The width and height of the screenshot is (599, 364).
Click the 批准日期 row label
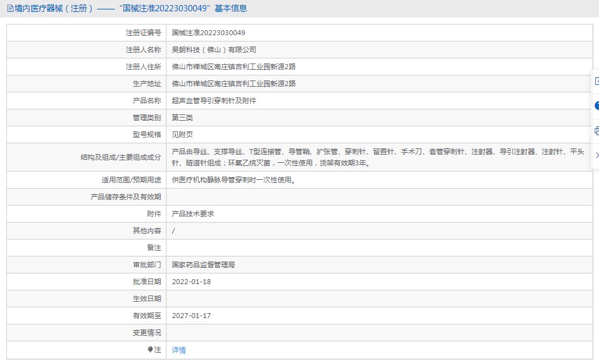146,282
